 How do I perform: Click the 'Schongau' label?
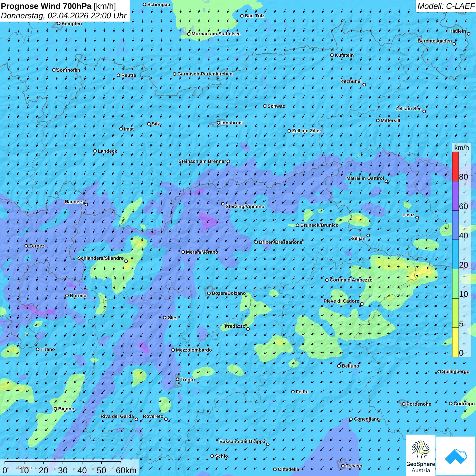(159, 4)
